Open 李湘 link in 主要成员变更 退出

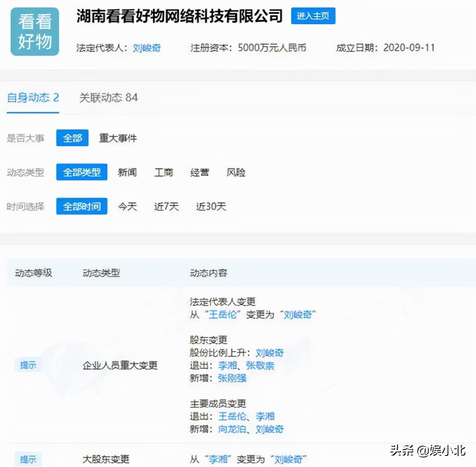coord(265,416)
